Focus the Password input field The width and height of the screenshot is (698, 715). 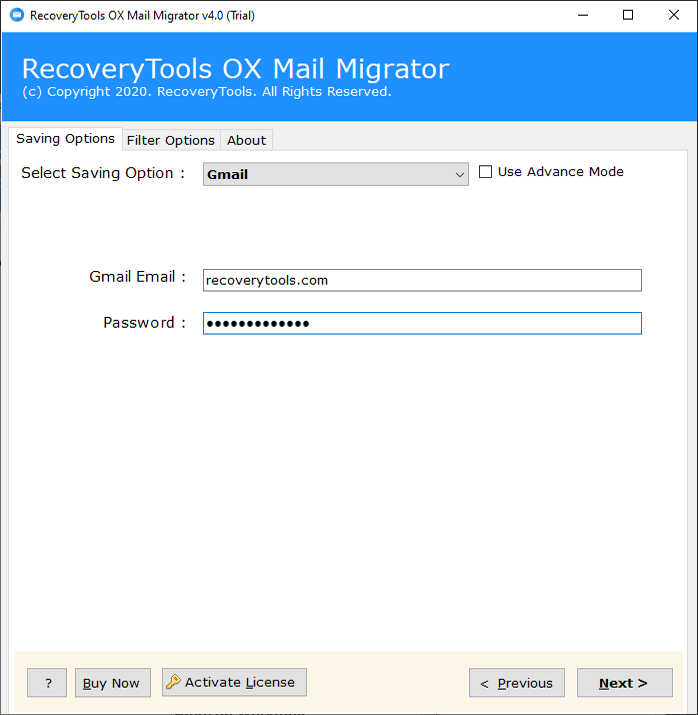[422, 323]
